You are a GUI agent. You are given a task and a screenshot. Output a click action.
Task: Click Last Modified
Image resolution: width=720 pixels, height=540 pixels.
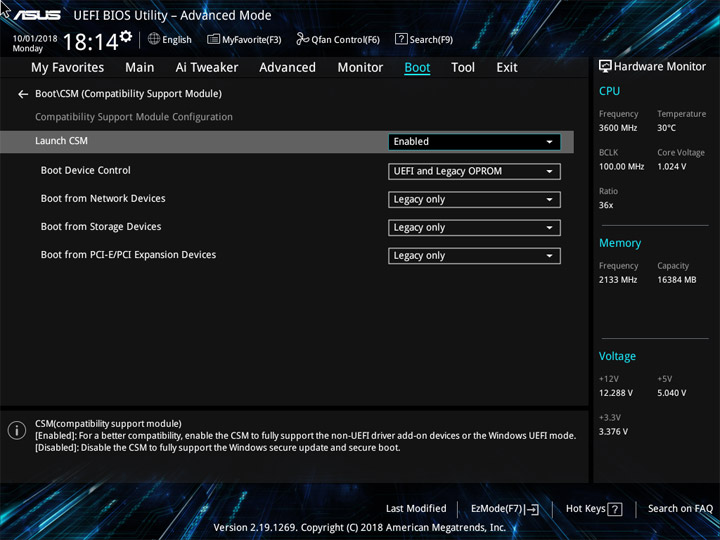point(416,509)
